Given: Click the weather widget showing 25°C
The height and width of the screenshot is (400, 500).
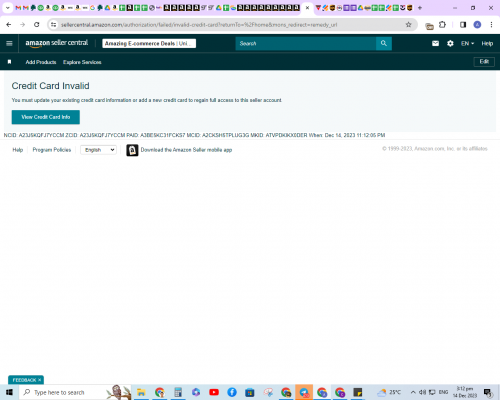Looking at the screenshot, I should (389, 392).
